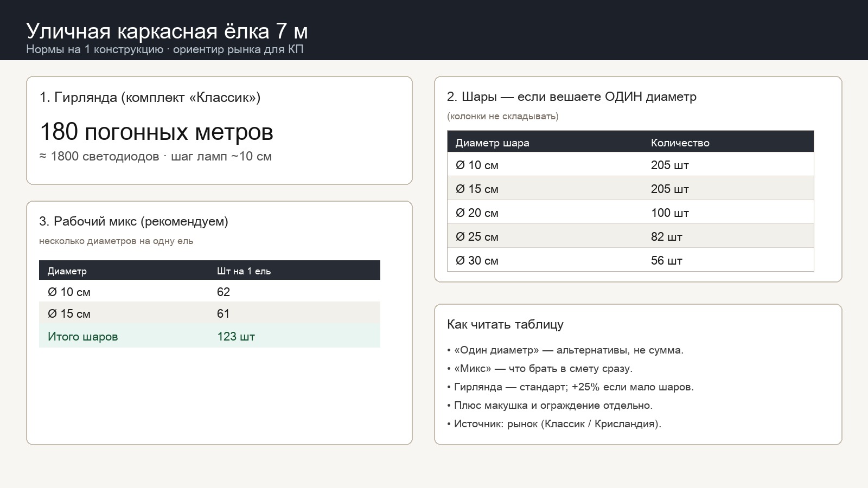Viewport: 868px width, 488px height.
Task: Select the Ø 20 см row with 100 шт
Action: [x=630, y=212]
